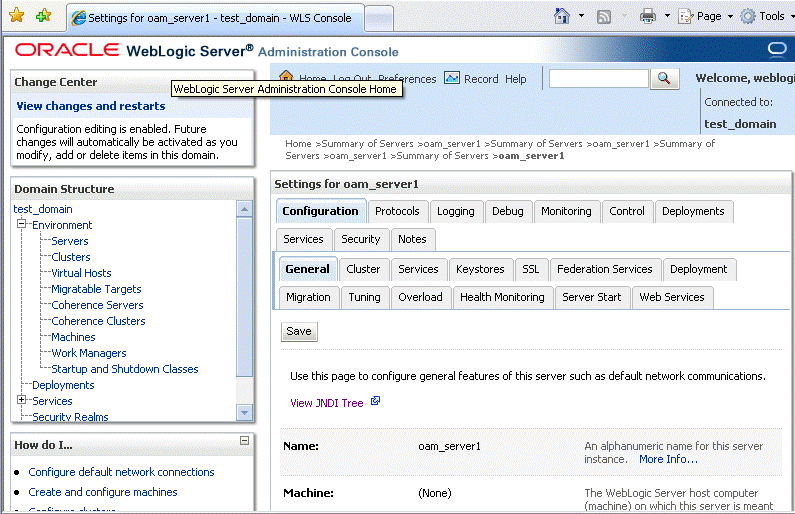Open the Overload subtab
Image resolution: width=795 pixels, height=514 pixels.
[x=420, y=297]
